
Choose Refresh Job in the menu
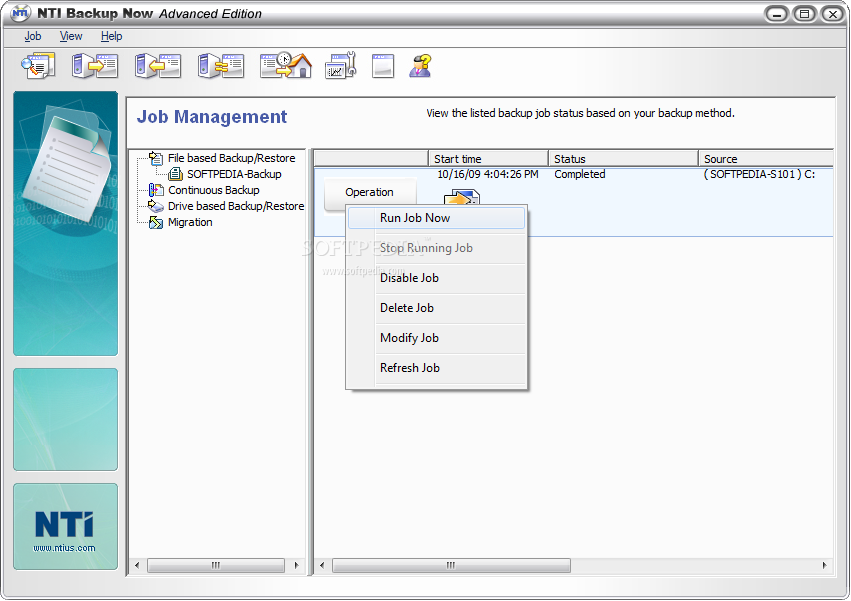click(x=436, y=368)
